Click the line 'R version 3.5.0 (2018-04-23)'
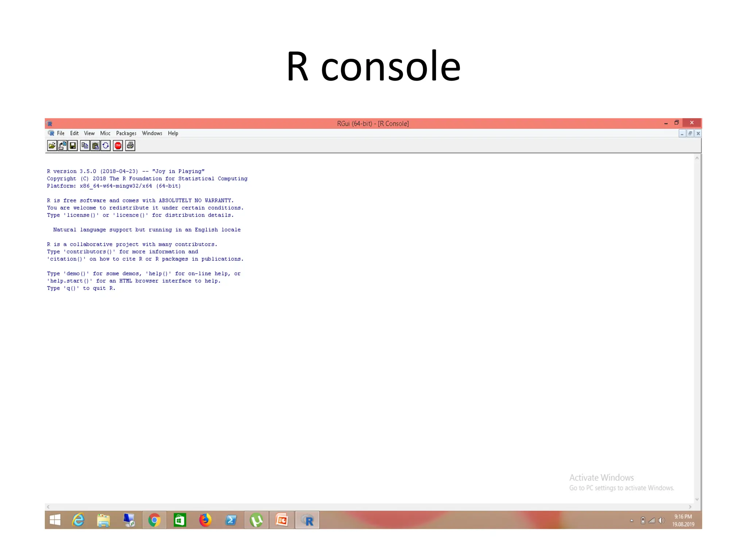The width and height of the screenshot is (747, 560). point(126,171)
